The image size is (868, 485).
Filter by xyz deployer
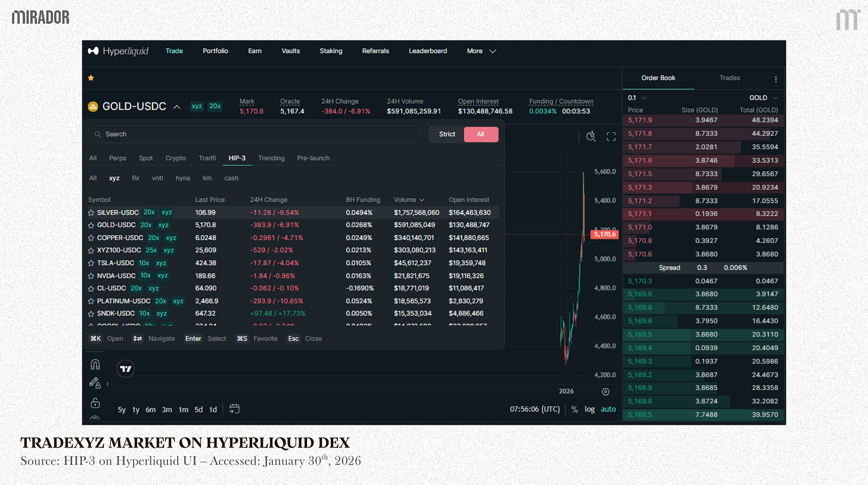click(x=114, y=178)
